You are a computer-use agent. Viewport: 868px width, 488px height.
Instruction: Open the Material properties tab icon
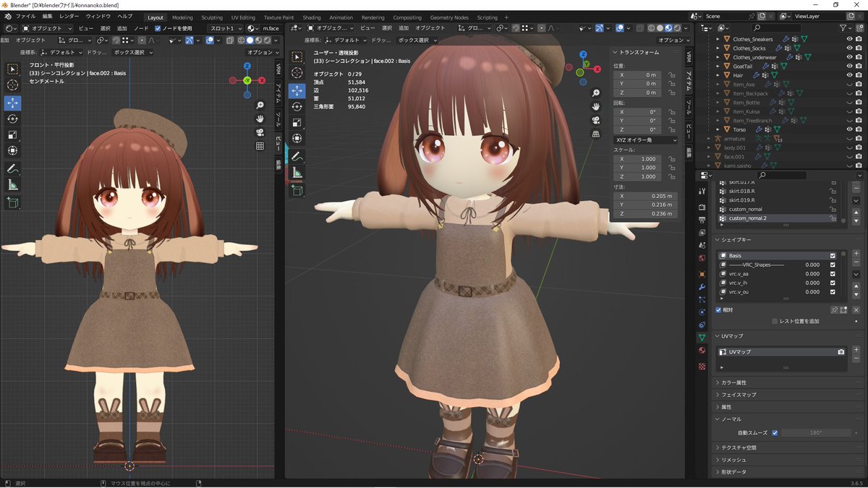(702, 351)
